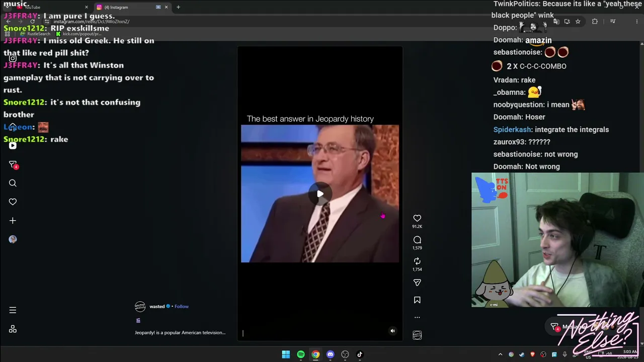644x362 pixels.
Task: Open Spotify from the taskbar
Action: 301,354
